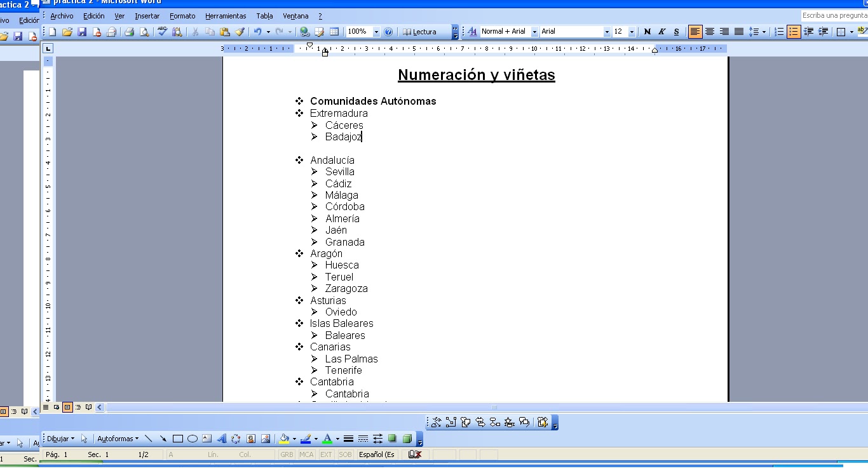Image resolution: width=868 pixels, height=471 pixels.
Task: Insert picture from file
Action: click(x=266, y=439)
